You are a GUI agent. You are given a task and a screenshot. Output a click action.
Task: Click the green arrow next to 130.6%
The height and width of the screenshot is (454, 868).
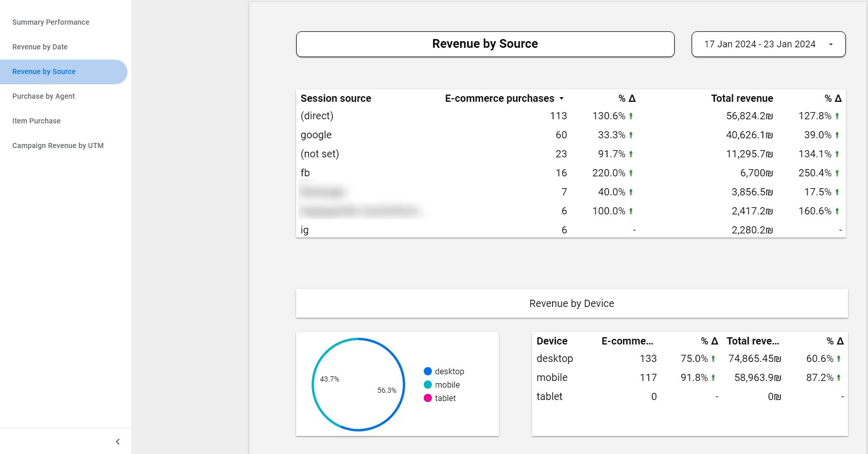(x=631, y=116)
